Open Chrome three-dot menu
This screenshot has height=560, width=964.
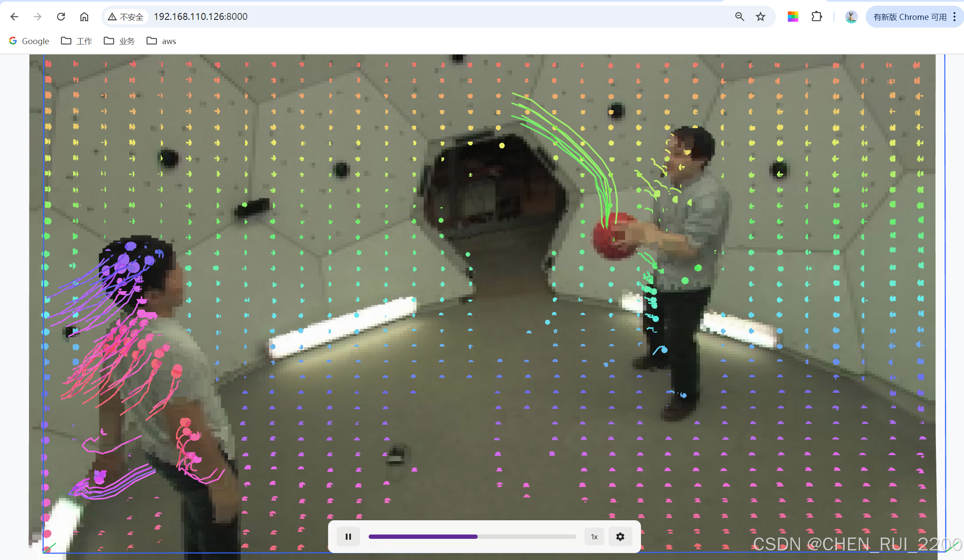click(954, 16)
